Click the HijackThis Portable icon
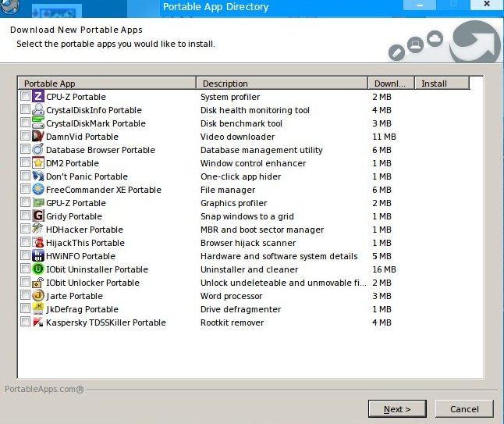The height and width of the screenshot is (424, 504). (x=38, y=242)
